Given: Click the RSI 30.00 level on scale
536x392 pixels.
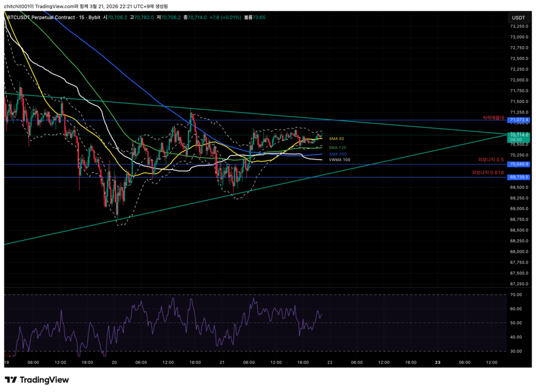Looking at the screenshot, I should pos(517,351).
